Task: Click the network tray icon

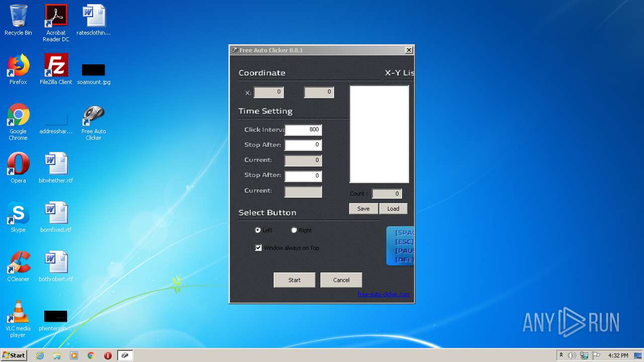Action: [x=584, y=355]
